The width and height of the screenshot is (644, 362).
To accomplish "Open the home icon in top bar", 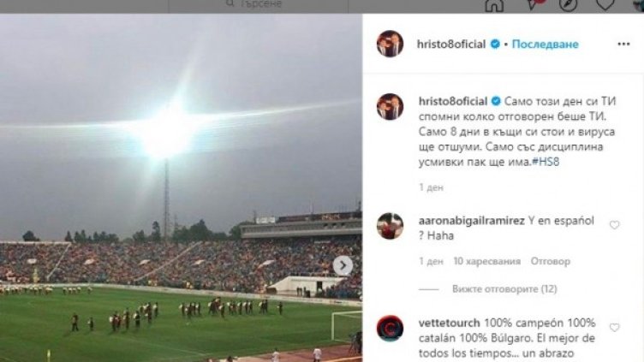I will [494, 5].
